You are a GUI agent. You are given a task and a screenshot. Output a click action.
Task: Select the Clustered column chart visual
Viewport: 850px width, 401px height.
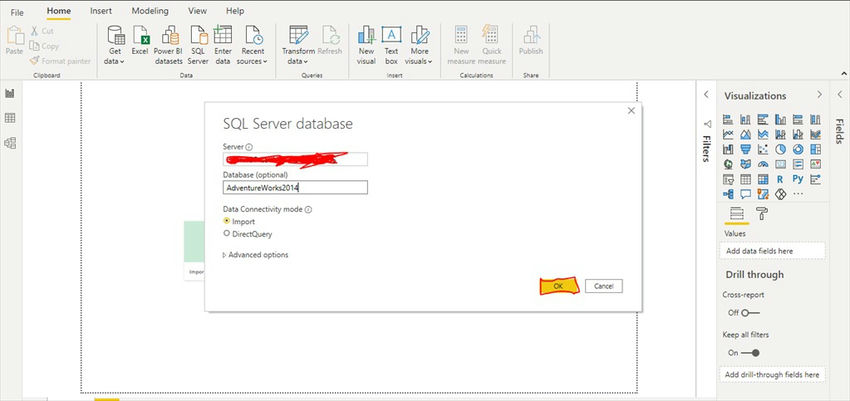click(x=781, y=119)
